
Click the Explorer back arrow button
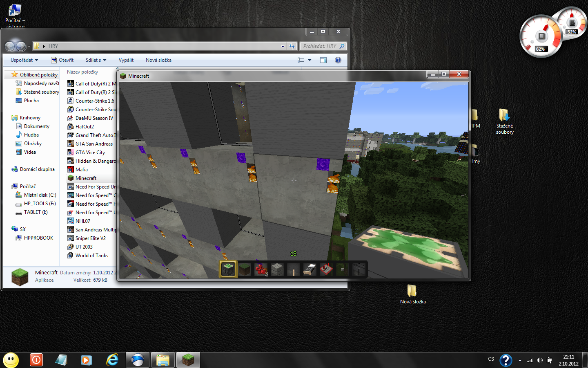click(x=10, y=46)
